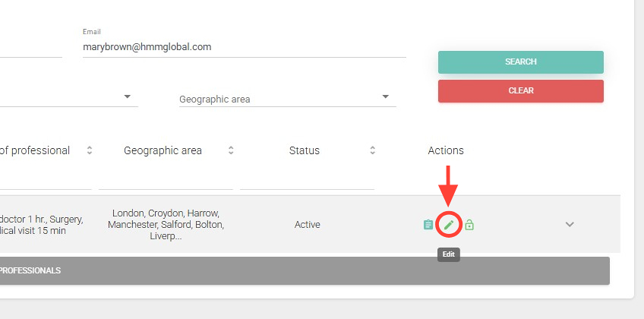Open the Geographic area dropdown
Screen dimensions: 644x319
pyautogui.click(x=385, y=97)
